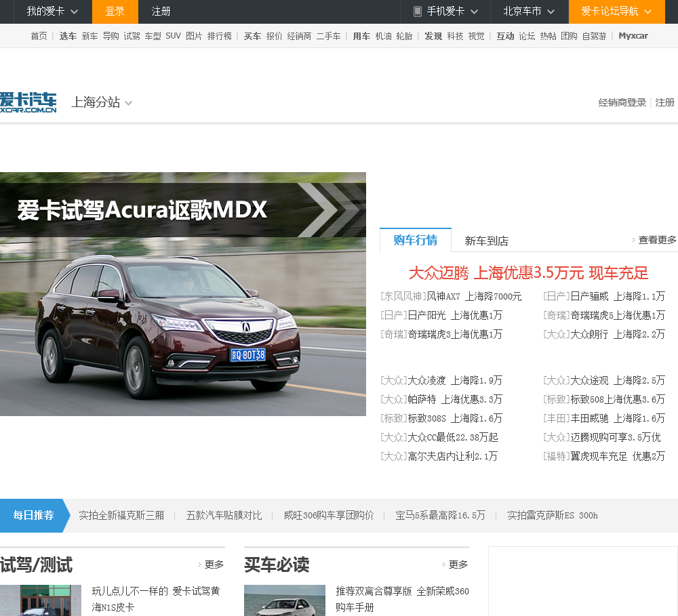This screenshot has height=616, width=678.
Task: Open 风神AX7 上海降7000元 link
Action: click(x=474, y=297)
